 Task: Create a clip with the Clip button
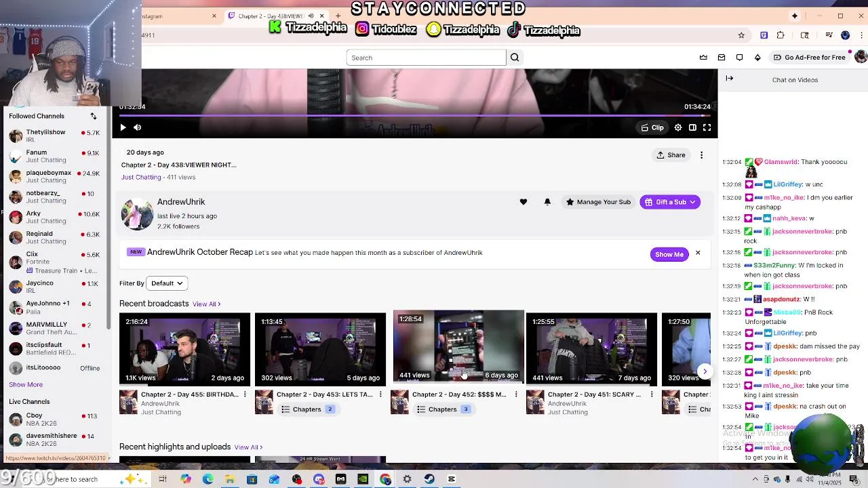652,127
